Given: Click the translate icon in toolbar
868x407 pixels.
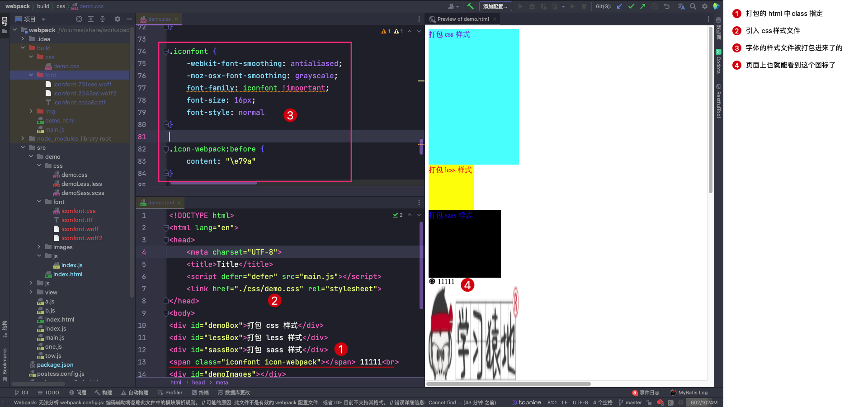Looking at the screenshot, I should 681,6.
